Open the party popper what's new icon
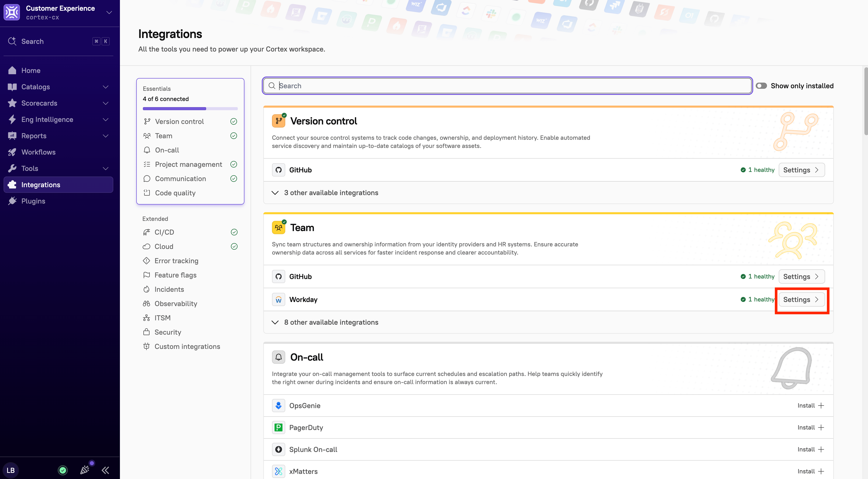This screenshot has height=479, width=868. [84, 470]
